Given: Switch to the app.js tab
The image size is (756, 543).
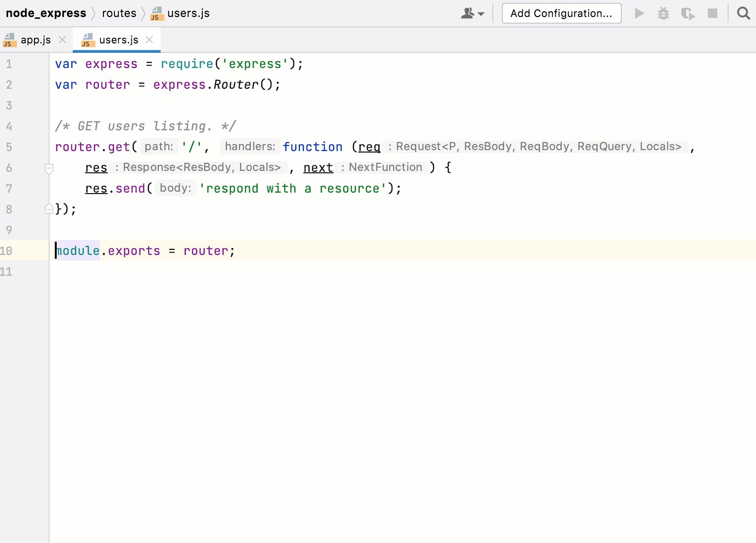Looking at the screenshot, I should (35, 40).
